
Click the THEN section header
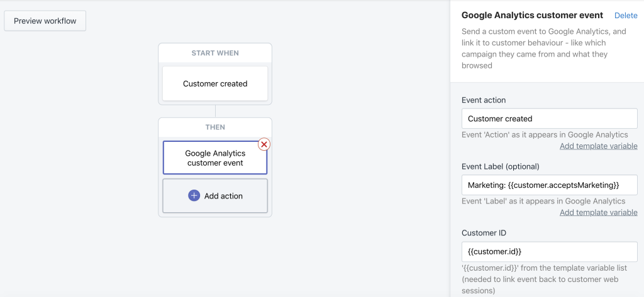215,127
